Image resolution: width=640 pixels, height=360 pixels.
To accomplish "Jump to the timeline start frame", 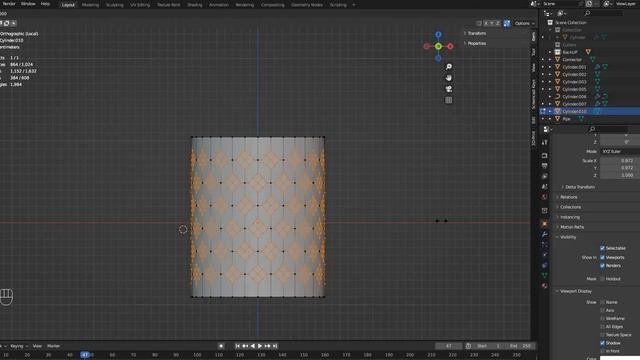I will coord(238,346).
